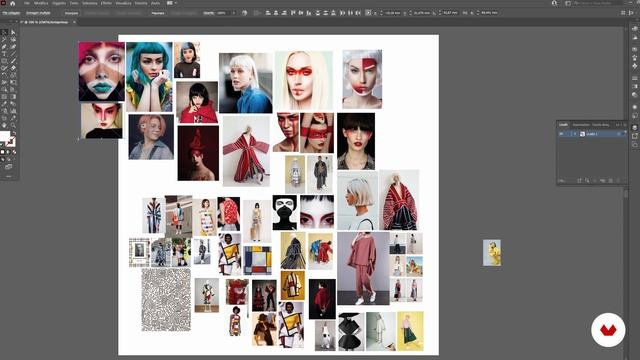Select the Type tool
Viewport: 640px width, 360px height.
click(x=4, y=54)
